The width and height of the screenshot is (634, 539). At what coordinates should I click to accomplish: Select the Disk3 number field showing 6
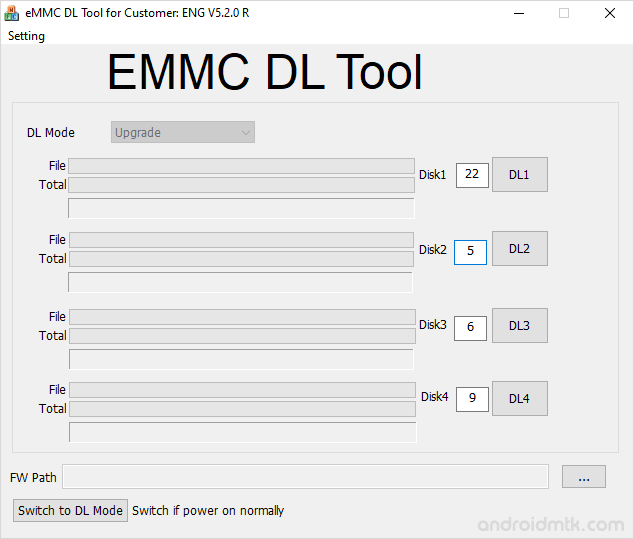click(470, 328)
